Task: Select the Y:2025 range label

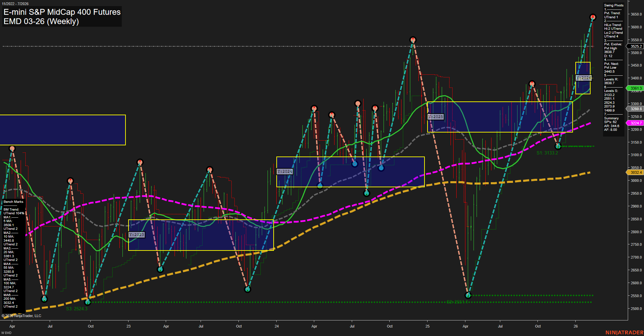Action: [436, 117]
